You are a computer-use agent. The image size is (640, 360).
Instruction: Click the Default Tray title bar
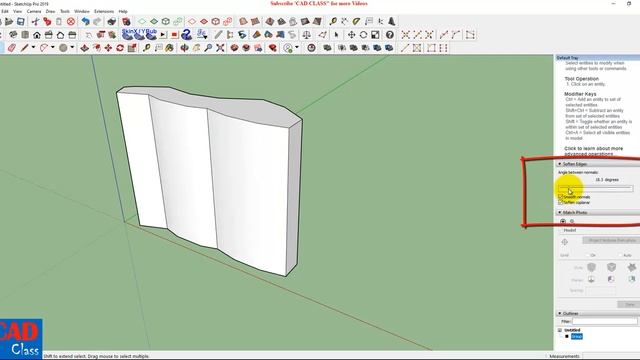598,58
